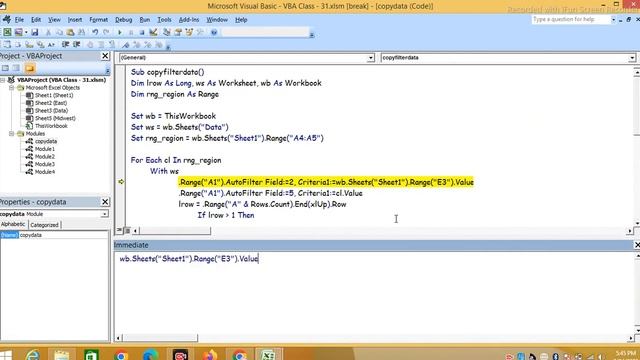Click code window vertical scroll down arrow
This screenshot has height=360, width=640.
click(637, 223)
